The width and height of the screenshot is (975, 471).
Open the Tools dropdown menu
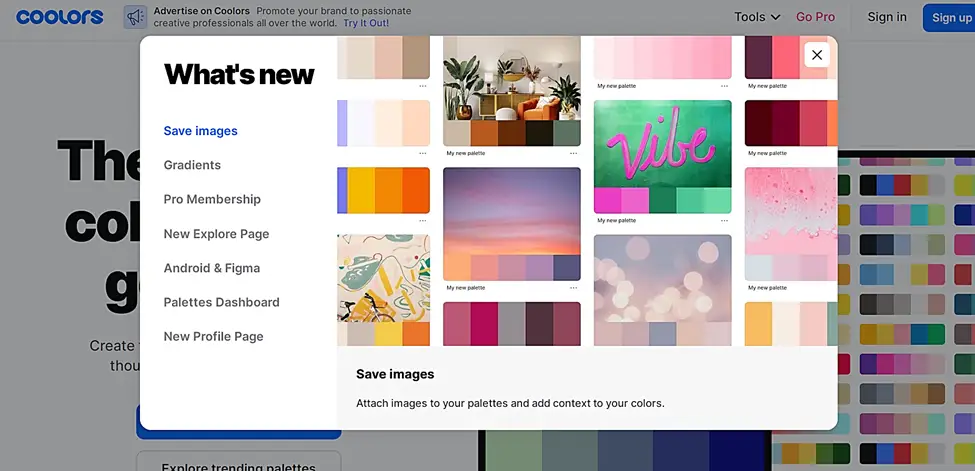[x=757, y=17]
